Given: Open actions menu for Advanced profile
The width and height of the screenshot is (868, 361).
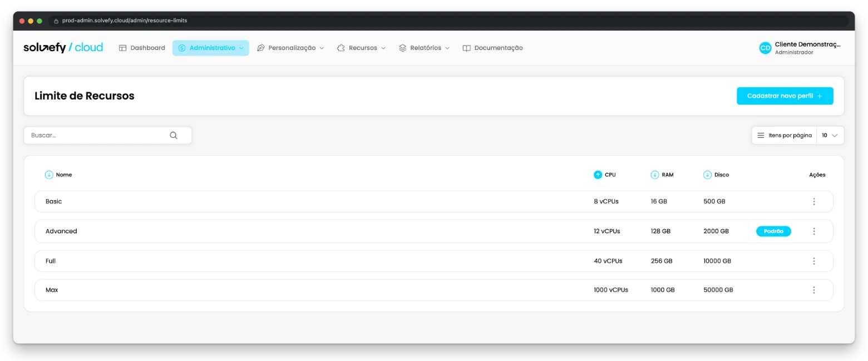Looking at the screenshot, I should 814,231.
